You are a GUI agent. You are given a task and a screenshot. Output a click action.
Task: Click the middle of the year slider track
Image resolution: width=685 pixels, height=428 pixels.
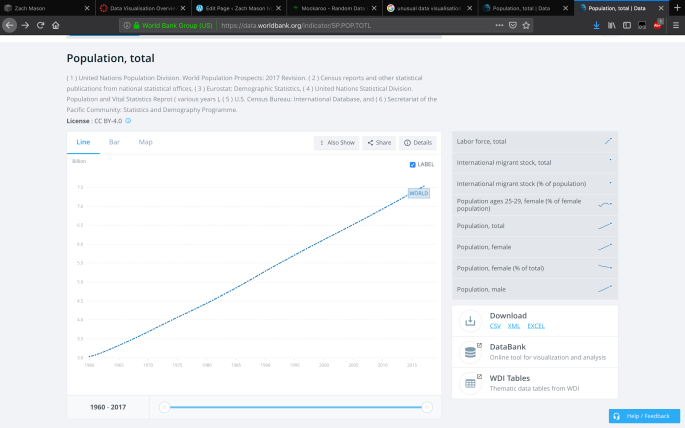[296, 407]
